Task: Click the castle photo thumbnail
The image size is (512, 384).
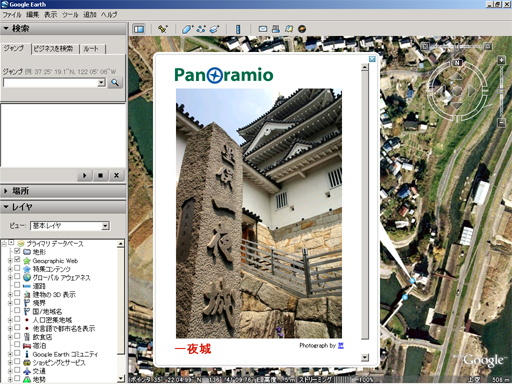Action: click(x=259, y=213)
